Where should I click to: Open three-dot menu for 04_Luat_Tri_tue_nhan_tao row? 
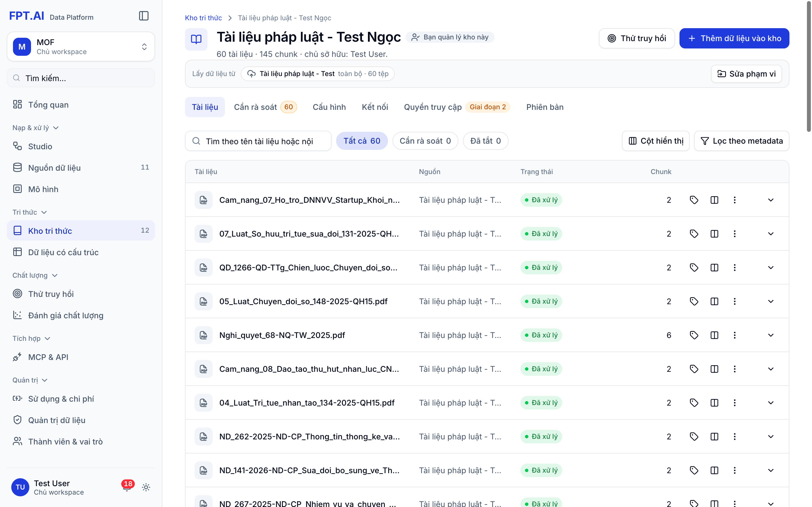click(x=734, y=403)
